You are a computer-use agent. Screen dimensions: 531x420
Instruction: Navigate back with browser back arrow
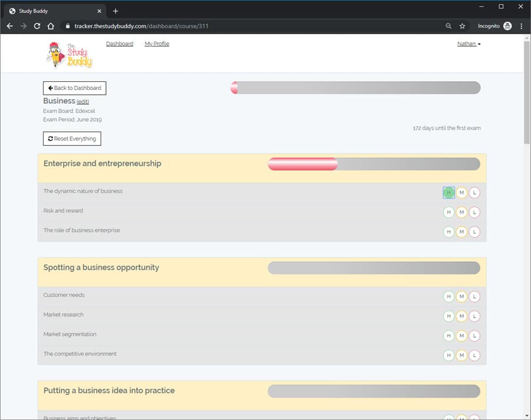pyautogui.click(x=9, y=26)
